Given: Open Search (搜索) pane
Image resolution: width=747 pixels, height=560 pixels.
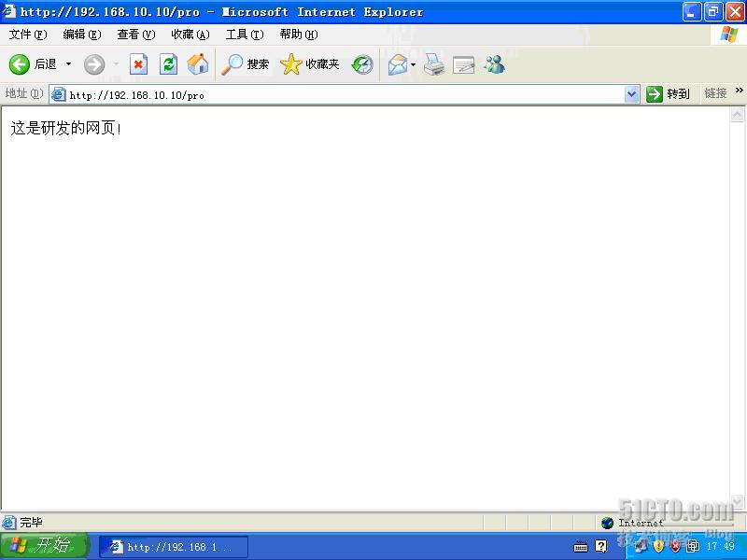Looking at the screenshot, I should pyautogui.click(x=246, y=64).
